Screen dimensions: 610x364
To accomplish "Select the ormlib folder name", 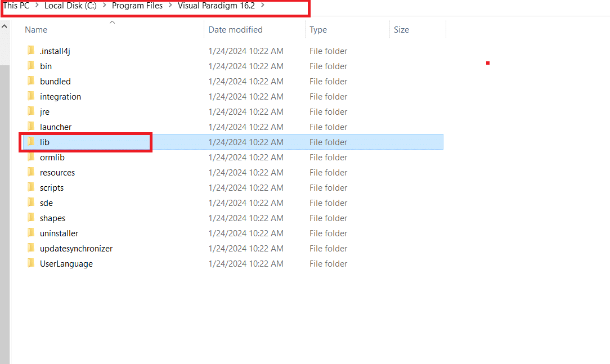I will pos(52,158).
